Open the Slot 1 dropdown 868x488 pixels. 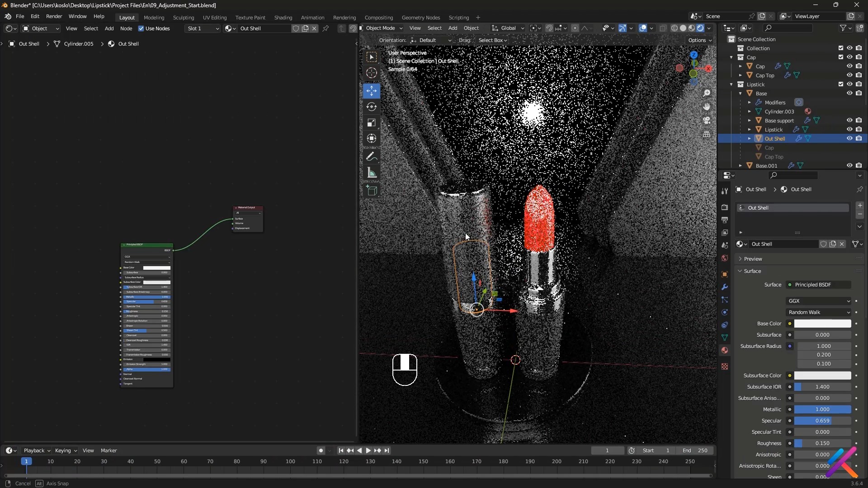[203, 28]
